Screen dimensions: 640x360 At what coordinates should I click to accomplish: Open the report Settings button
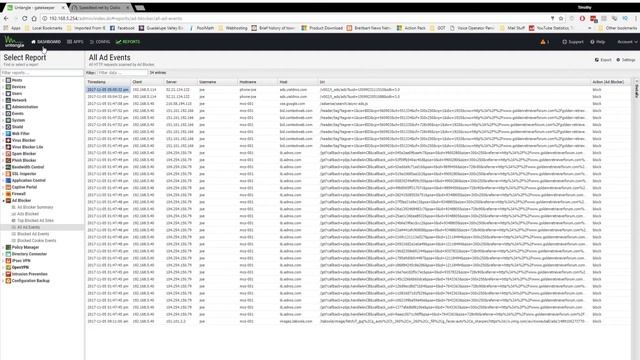(626, 60)
